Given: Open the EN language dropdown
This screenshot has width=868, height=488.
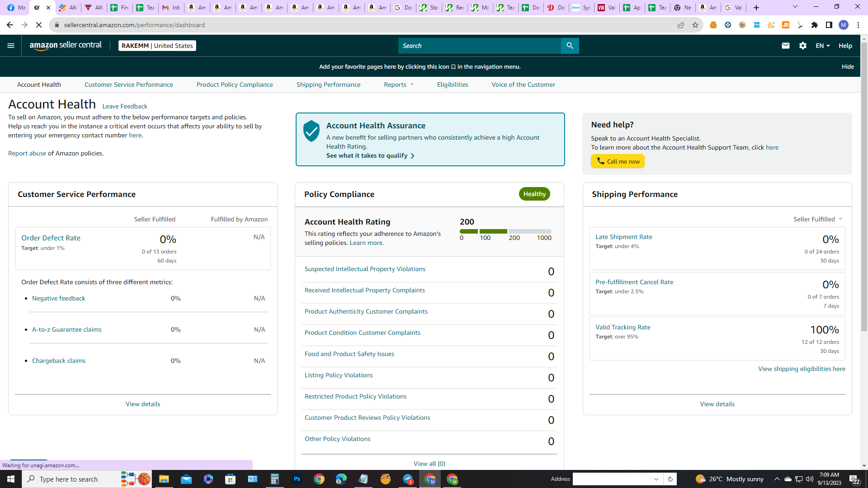Looking at the screenshot, I should tap(822, 46).
